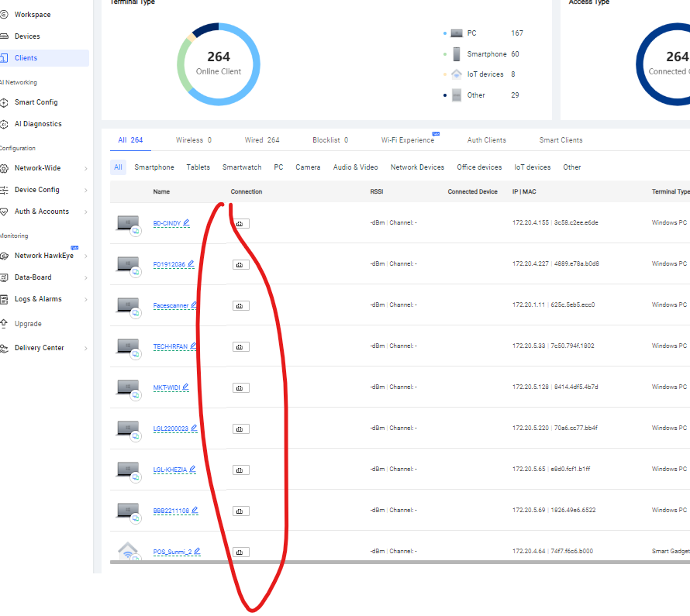The width and height of the screenshot is (690, 616).
Task: Filter clients by Camera
Action: [x=308, y=167]
